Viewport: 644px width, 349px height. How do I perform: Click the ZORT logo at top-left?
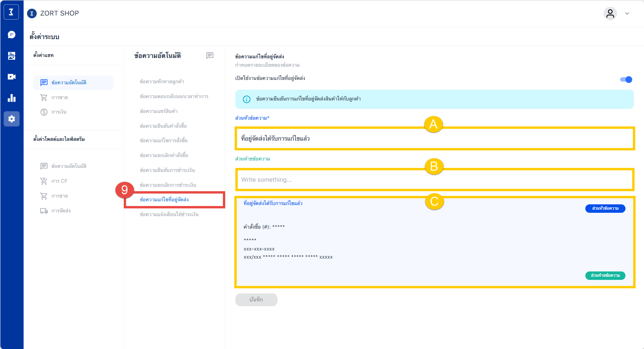tap(11, 12)
